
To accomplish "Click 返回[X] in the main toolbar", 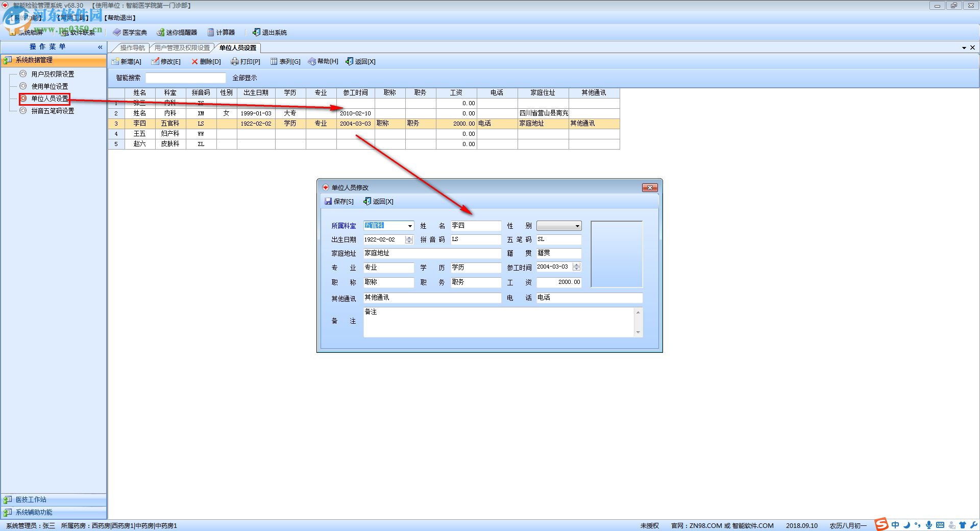I will pos(360,61).
